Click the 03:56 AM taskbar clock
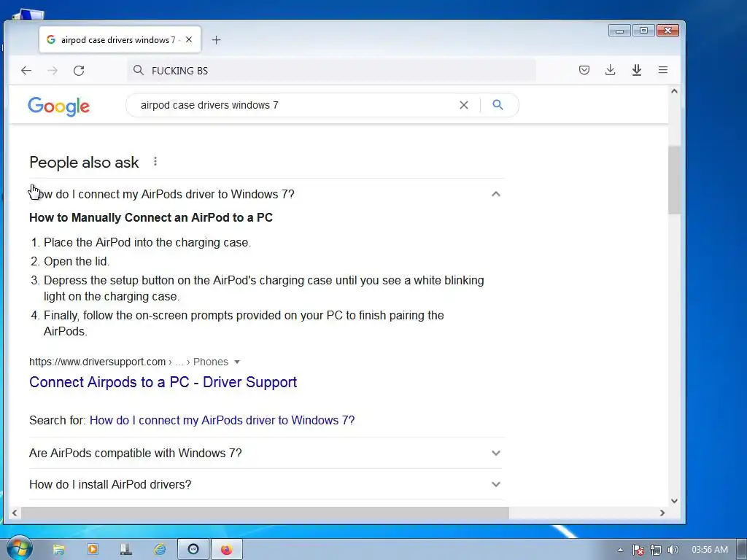The height and width of the screenshot is (560, 747). point(709,550)
